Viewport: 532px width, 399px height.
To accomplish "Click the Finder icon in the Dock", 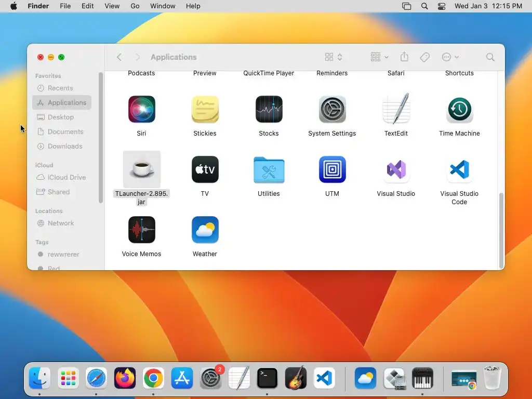I will (x=39, y=378).
